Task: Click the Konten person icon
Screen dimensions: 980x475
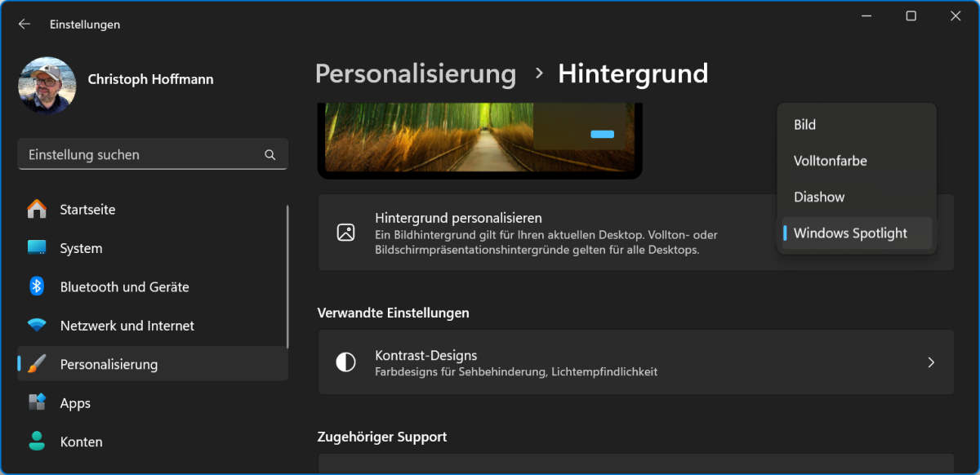Action: (x=37, y=442)
